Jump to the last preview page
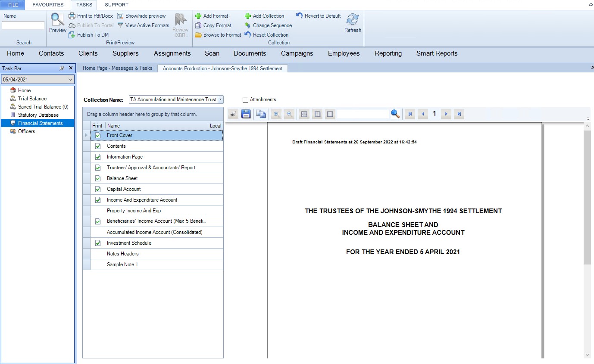This screenshot has width=594, height=364. point(459,114)
